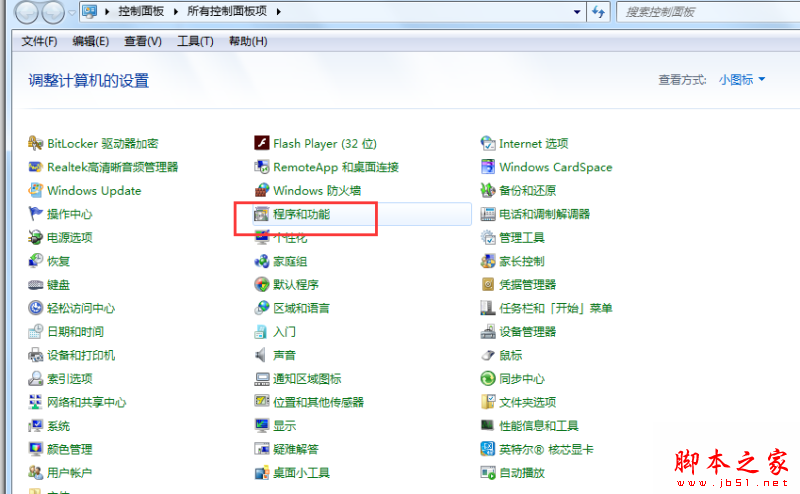This screenshot has height=494, width=800.
Task: Open the 帮助(H) menu
Action: tap(248, 41)
